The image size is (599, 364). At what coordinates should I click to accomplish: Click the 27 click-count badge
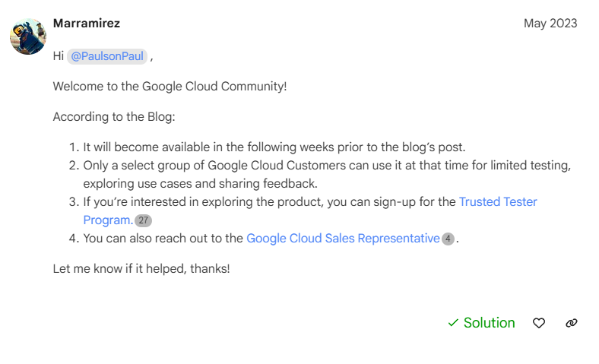point(143,220)
